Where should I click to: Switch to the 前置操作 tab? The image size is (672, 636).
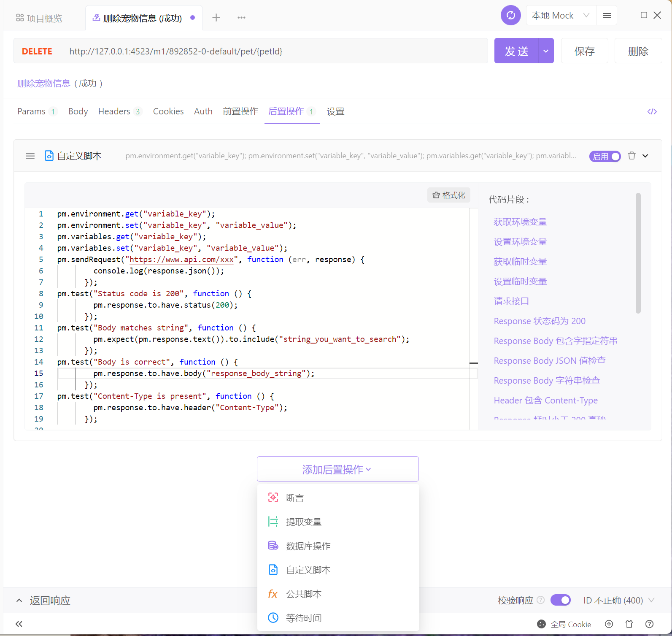click(x=240, y=111)
